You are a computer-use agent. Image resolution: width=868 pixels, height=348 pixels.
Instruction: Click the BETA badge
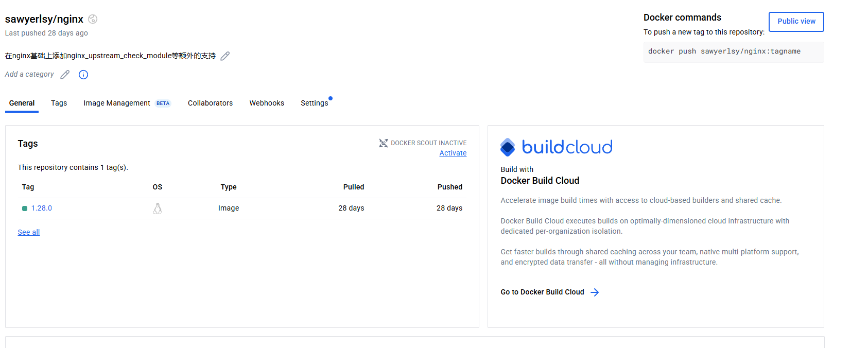point(163,103)
